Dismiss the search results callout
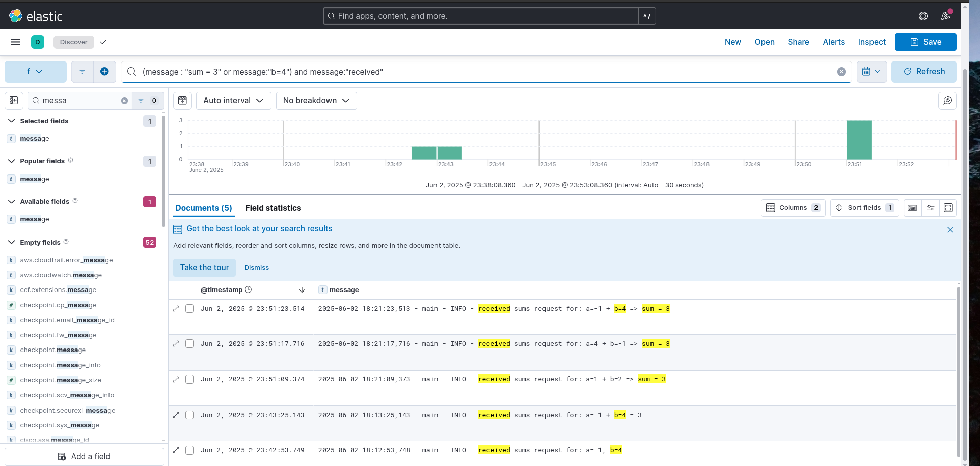Image resolution: width=980 pixels, height=466 pixels. [x=256, y=268]
